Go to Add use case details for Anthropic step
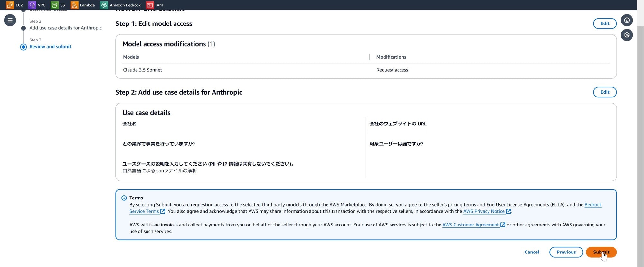 (66, 28)
